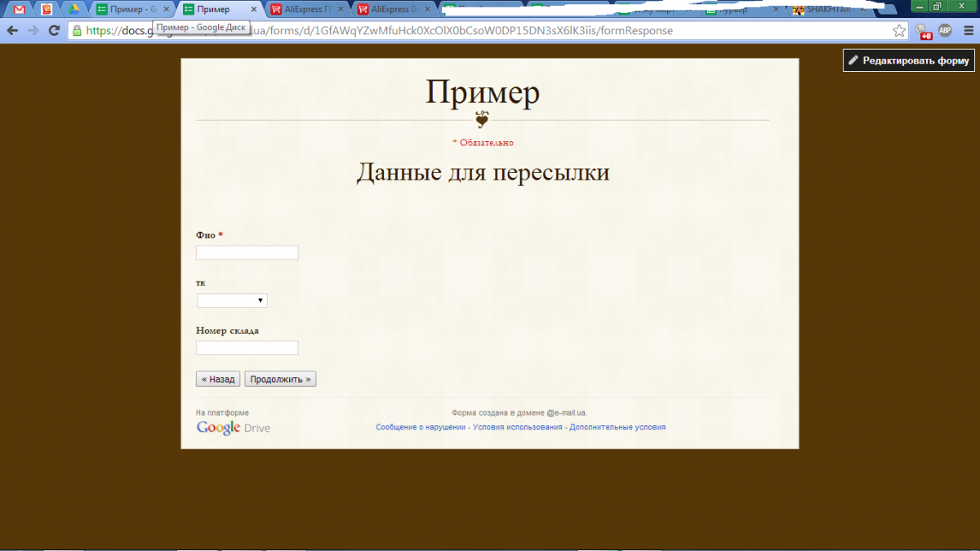Screen dimensions: 980x551
Task: Go back with browser back arrow
Action: point(12,31)
